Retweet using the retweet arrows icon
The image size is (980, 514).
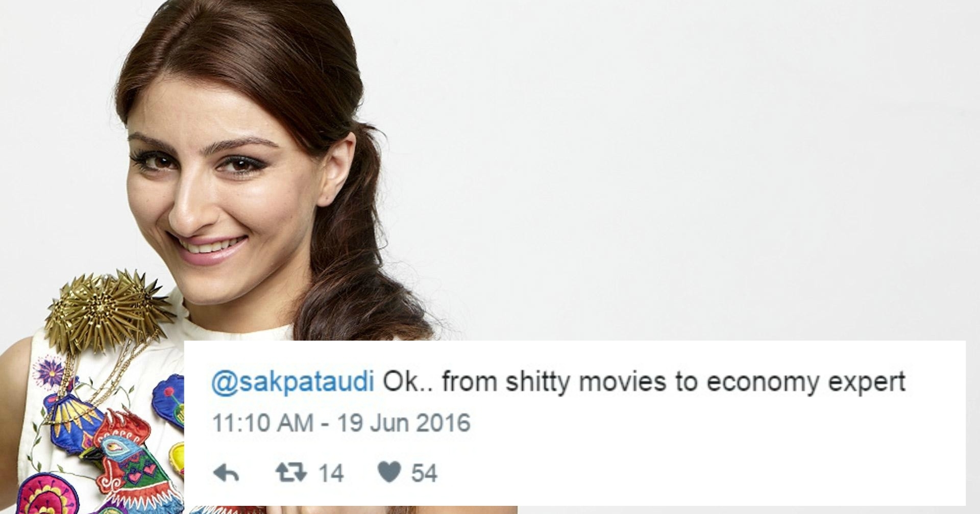coord(291,473)
